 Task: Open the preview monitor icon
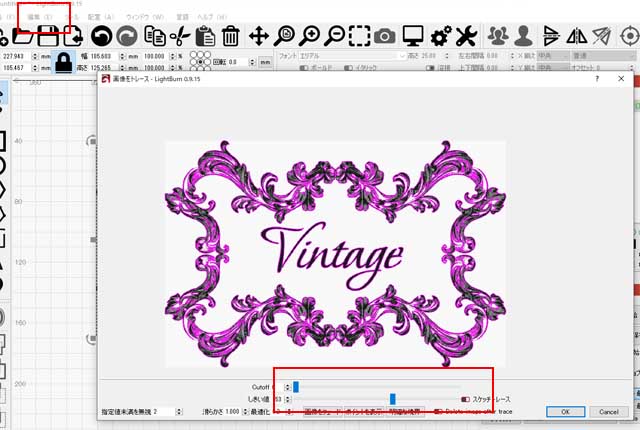(413, 35)
